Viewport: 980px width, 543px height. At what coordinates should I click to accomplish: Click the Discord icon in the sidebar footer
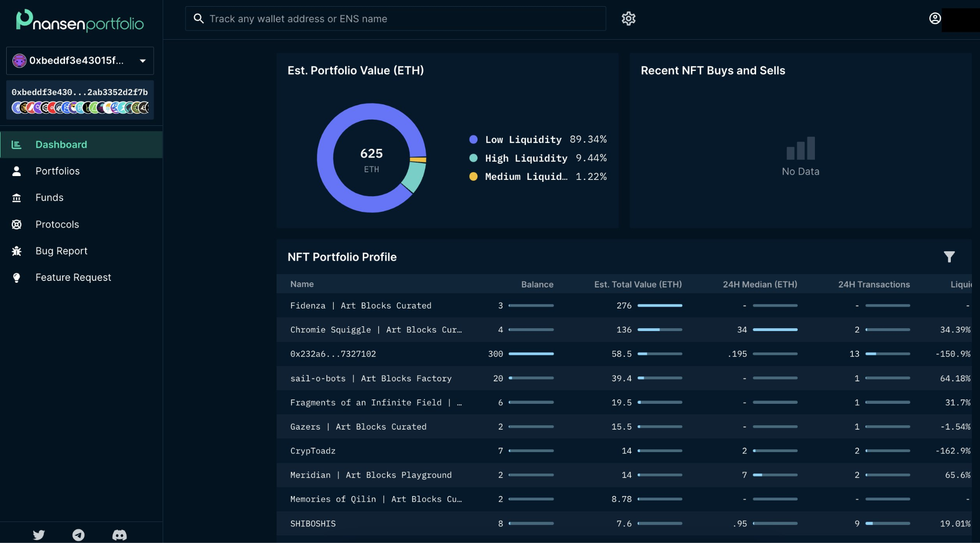click(x=119, y=534)
